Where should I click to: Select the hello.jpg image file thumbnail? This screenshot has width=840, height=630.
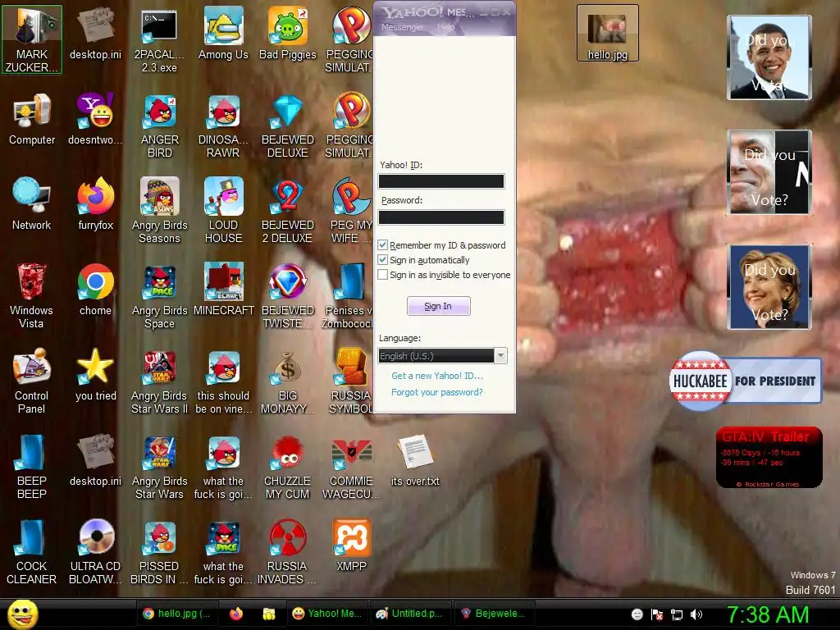pos(608,33)
